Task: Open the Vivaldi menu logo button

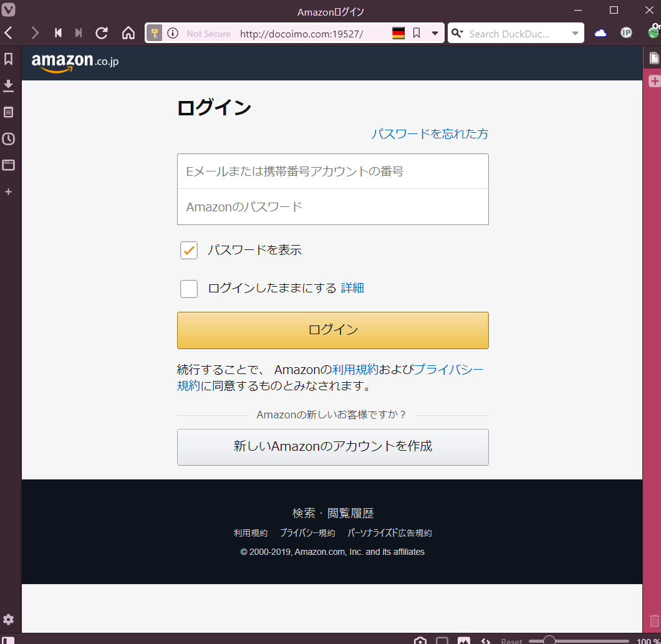Action: click(x=9, y=9)
